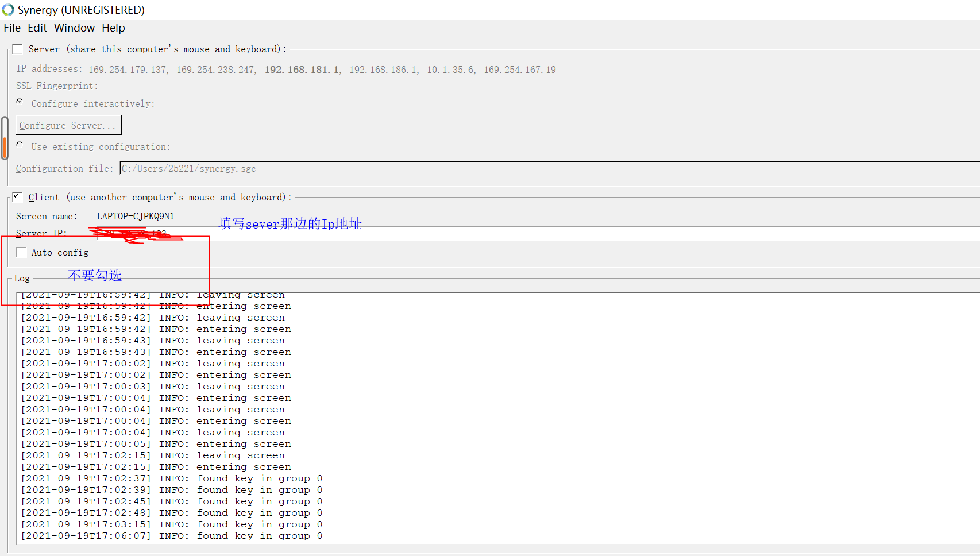Click log line timestamped 17:02:48
Image resolution: width=980 pixels, height=556 pixels.
point(172,513)
